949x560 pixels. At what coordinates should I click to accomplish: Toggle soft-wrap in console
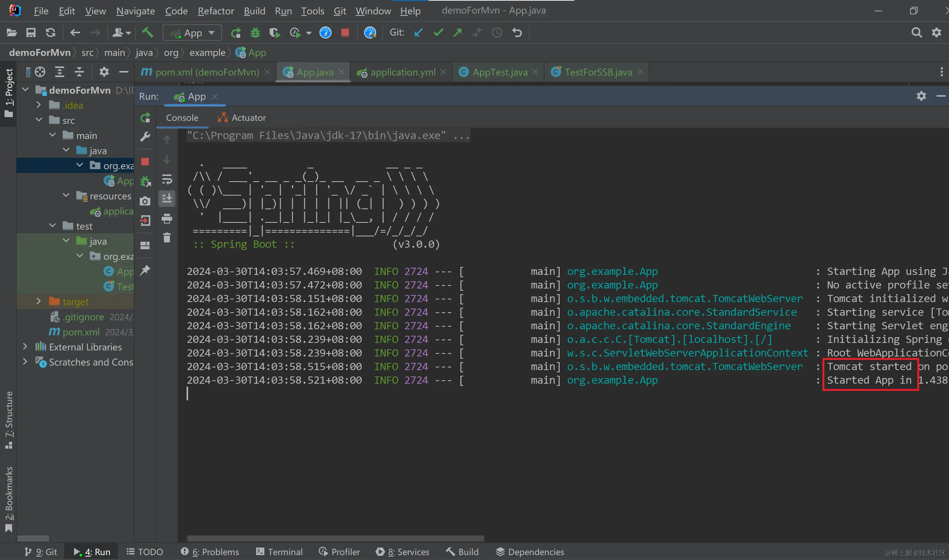167,179
